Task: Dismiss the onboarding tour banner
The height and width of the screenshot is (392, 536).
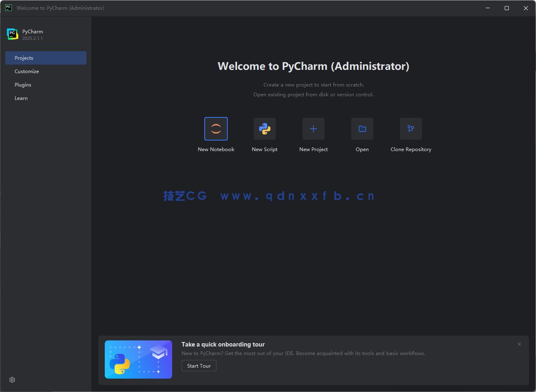Action: pyautogui.click(x=519, y=344)
